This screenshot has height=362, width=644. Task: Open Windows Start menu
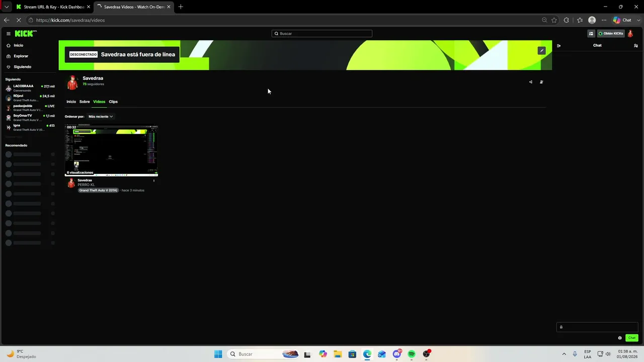tap(218, 354)
